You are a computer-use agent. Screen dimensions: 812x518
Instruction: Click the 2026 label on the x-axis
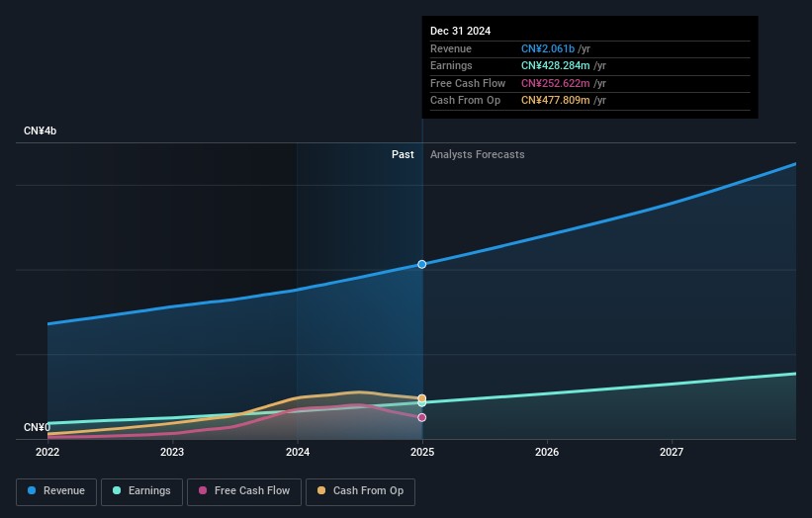pos(547,452)
